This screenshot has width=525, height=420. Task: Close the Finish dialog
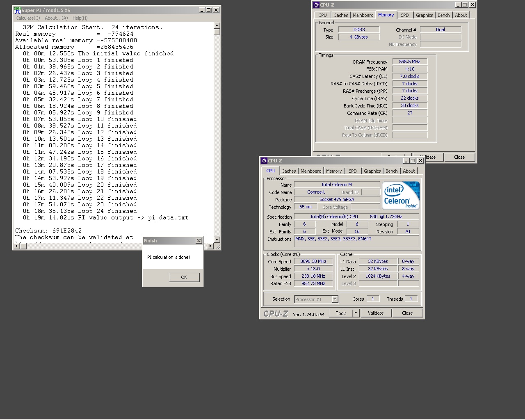[199, 241]
